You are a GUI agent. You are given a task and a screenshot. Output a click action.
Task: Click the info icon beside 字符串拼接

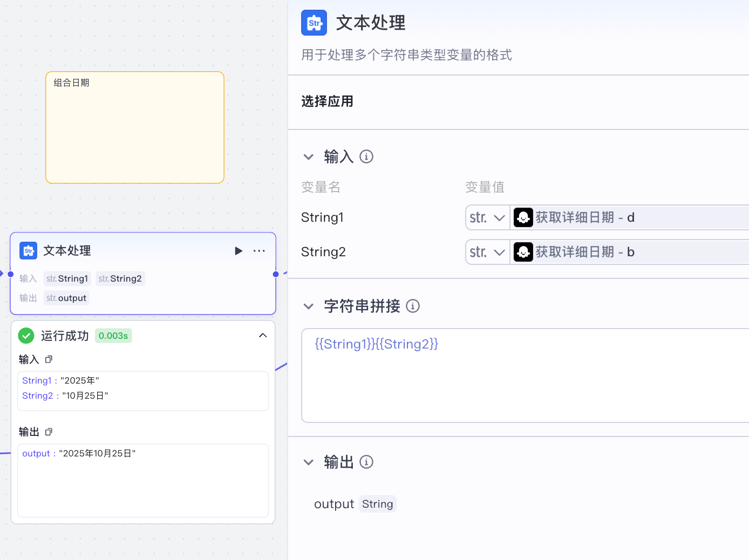(413, 306)
